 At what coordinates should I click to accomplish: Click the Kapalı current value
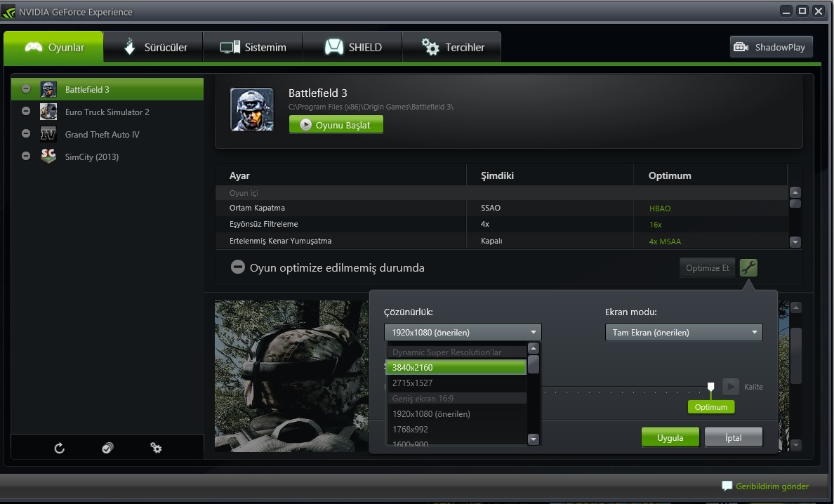tap(491, 241)
